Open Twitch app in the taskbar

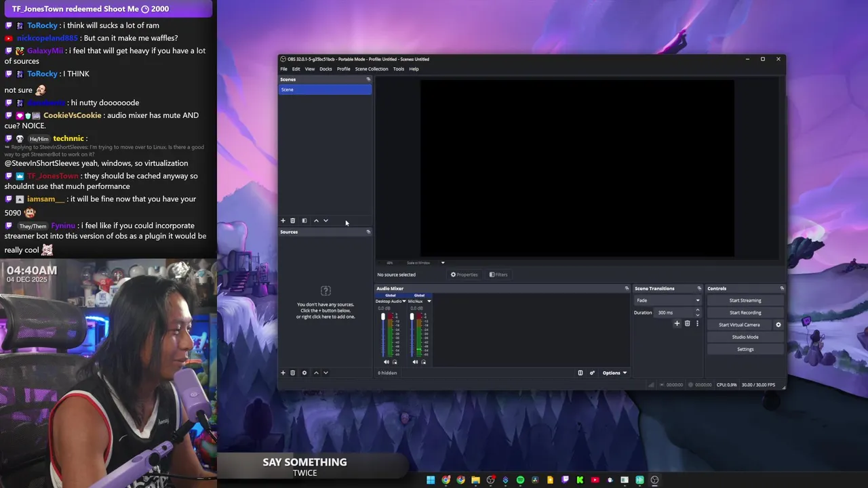(x=565, y=480)
